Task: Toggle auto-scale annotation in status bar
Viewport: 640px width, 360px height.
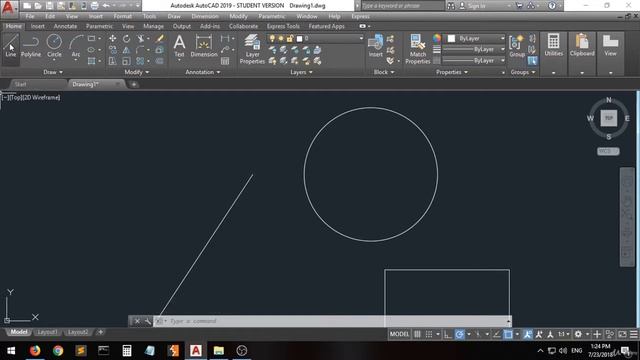Action: pyautogui.click(x=539, y=334)
